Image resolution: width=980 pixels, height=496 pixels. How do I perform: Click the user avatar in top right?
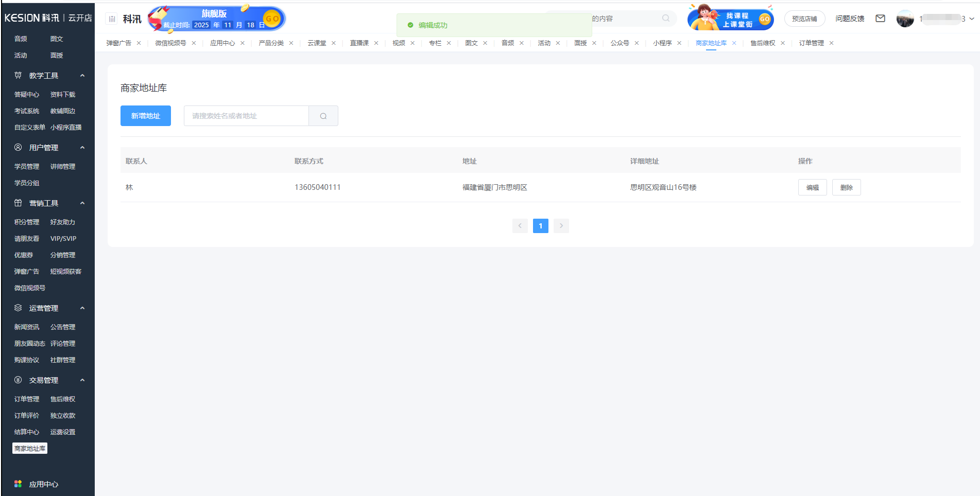pyautogui.click(x=905, y=18)
